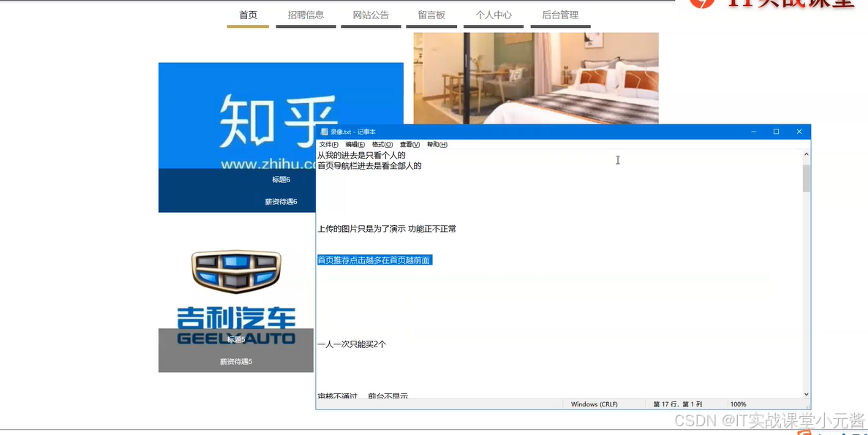The width and height of the screenshot is (868, 435).
Task: Click the line 从我的进去是只看个人的
Action: pos(361,156)
